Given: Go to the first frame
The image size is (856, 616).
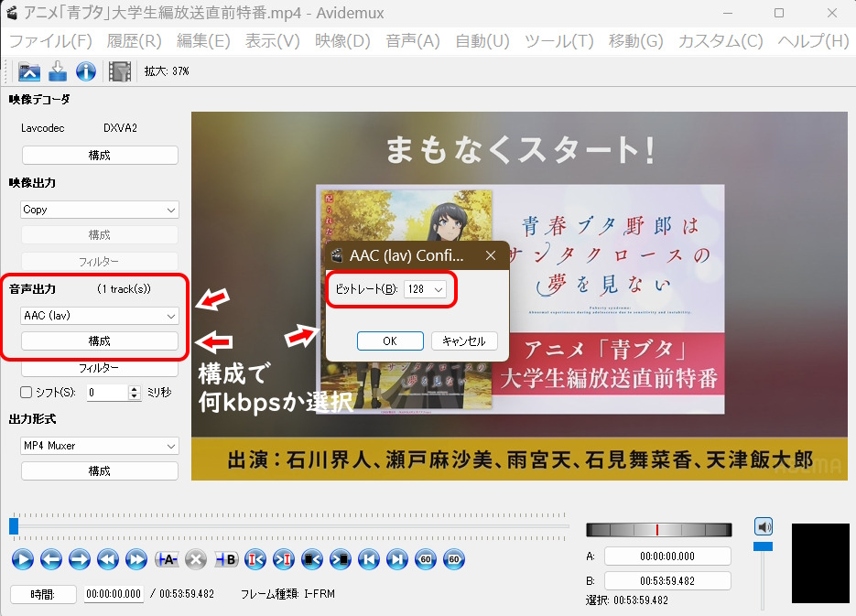Looking at the screenshot, I should (x=369, y=559).
